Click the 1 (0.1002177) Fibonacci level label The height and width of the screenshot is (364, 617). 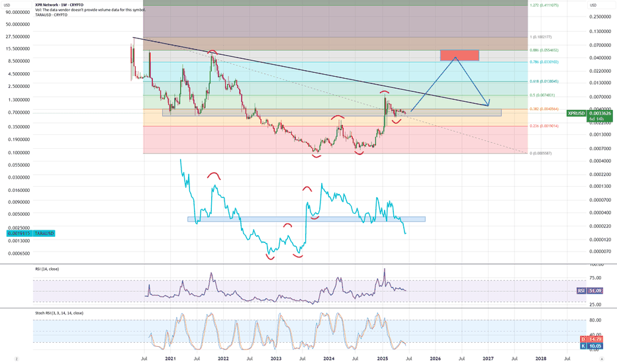tap(541, 37)
